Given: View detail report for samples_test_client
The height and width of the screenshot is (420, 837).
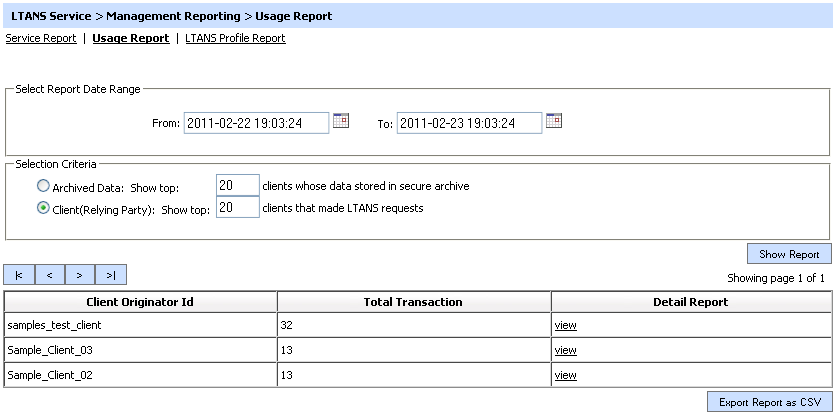Looking at the screenshot, I should pyautogui.click(x=565, y=325).
